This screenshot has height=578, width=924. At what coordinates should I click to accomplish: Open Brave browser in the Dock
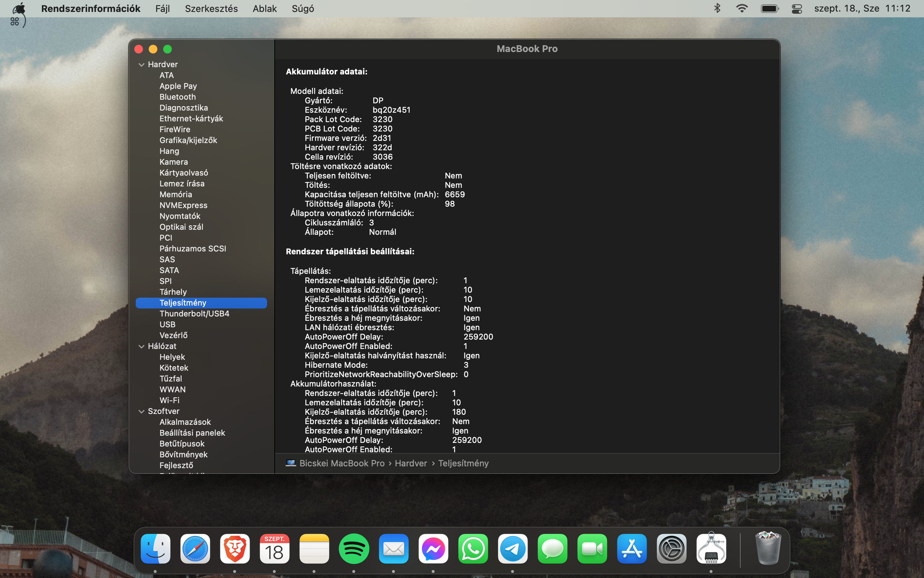point(235,549)
